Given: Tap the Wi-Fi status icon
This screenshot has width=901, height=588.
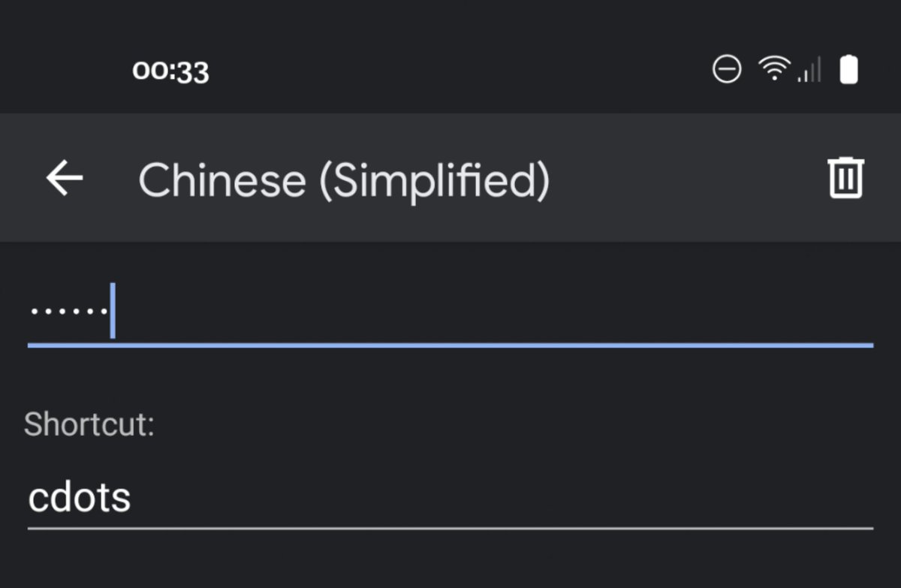Looking at the screenshot, I should pyautogui.click(x=773, y=70).
